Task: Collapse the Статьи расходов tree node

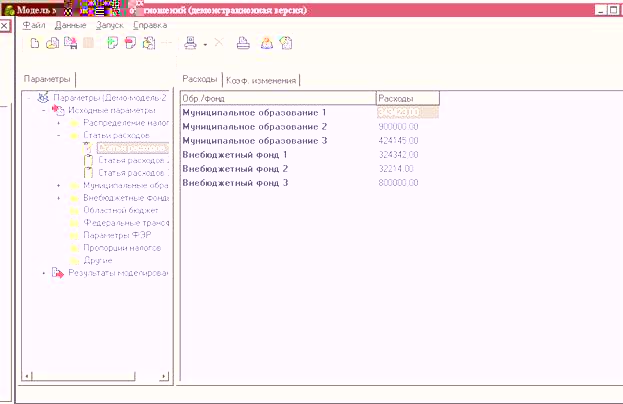Action: 59,134
